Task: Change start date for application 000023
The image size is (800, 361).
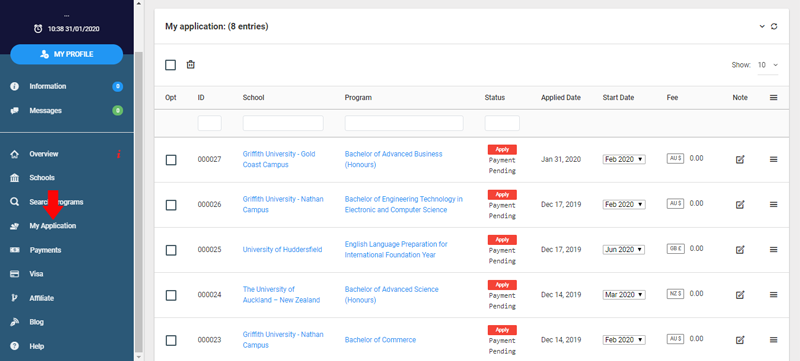Action: [624, 340]
